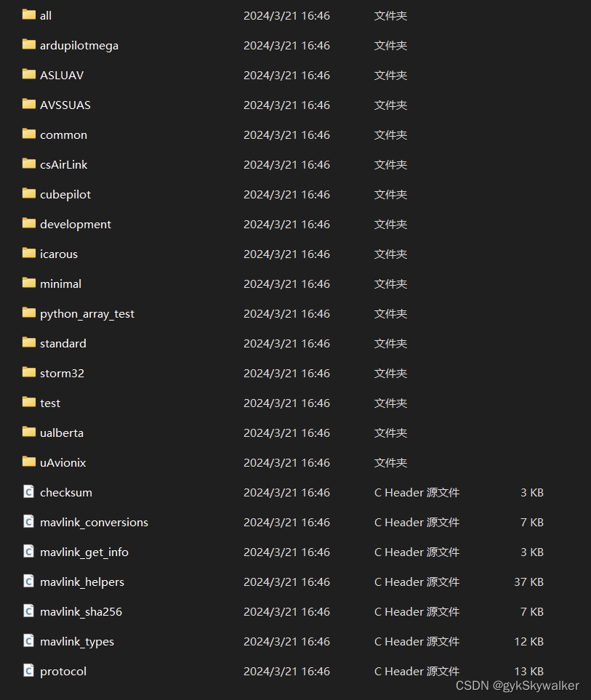The height and width of the screenshot is (700, 591).
Task: Click the 'mavlink_types' file name
Action: pyautogui.click(x=77, y=643)
